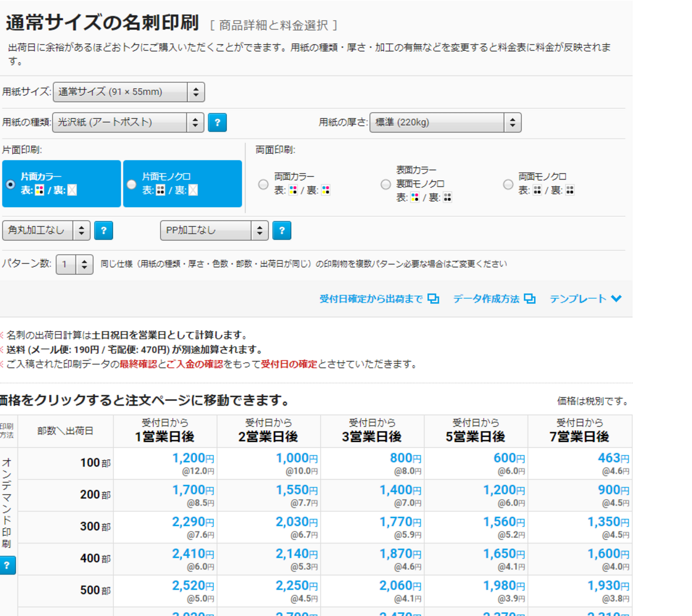Screen dimensions: 692x616
Task: Open 用紙サイズ dropdown
Action: click(x=128, y=92)
